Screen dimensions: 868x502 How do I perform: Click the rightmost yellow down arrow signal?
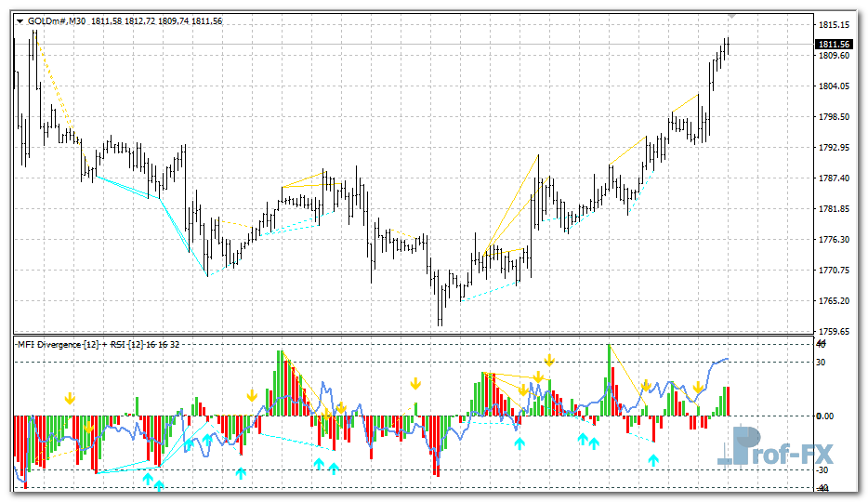(697, 387)
